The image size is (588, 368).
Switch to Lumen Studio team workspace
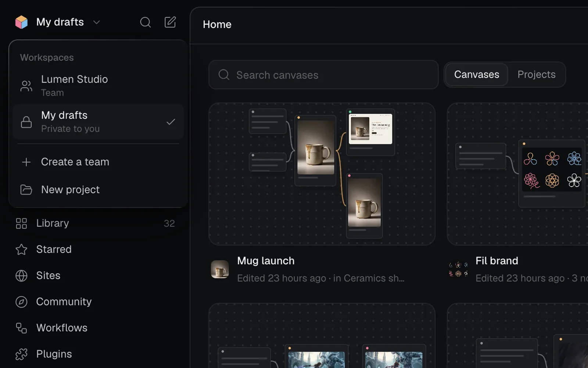coord(98,86)
